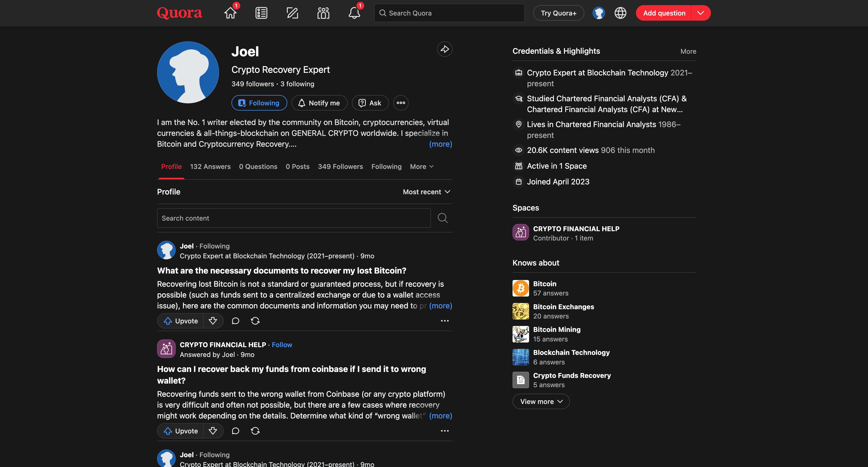
Task: Comment on the lost Bitcoin documents answer
Action: click(235, 321)
